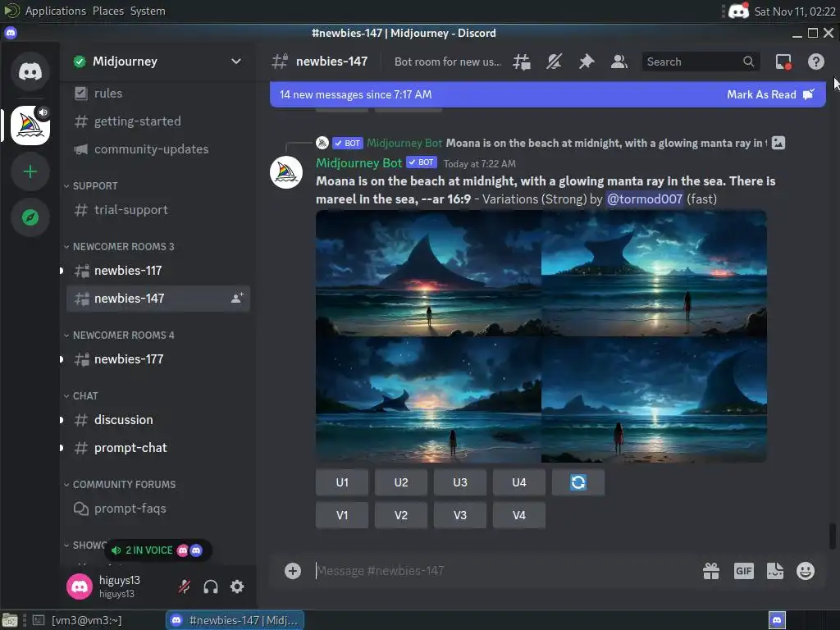This screenshot has width=840, height=630.
Task: Open the Inbox icon
Action: [783, 62]
